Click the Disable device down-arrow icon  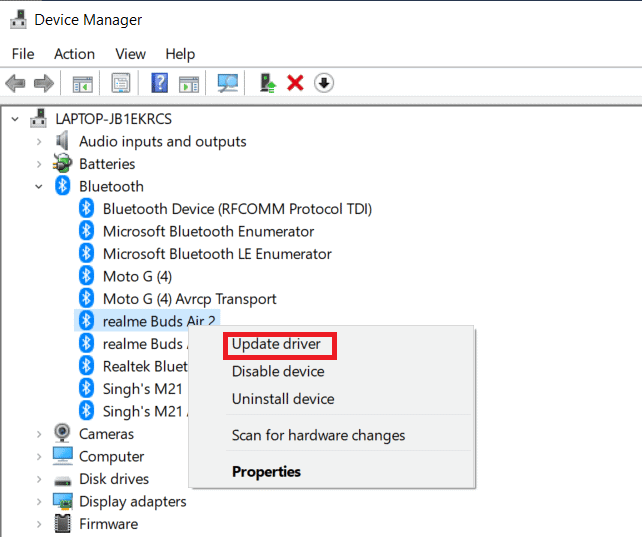click(x=324, y=83)
